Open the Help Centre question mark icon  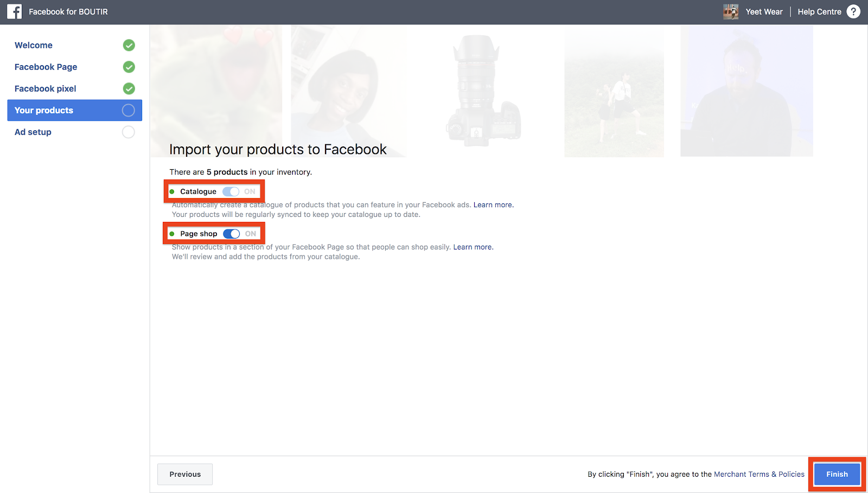853,11
